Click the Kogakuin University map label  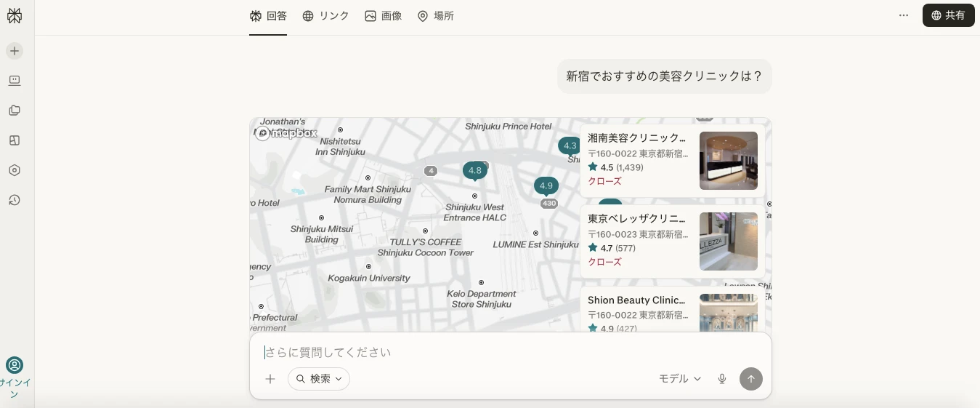coord(369,278)
